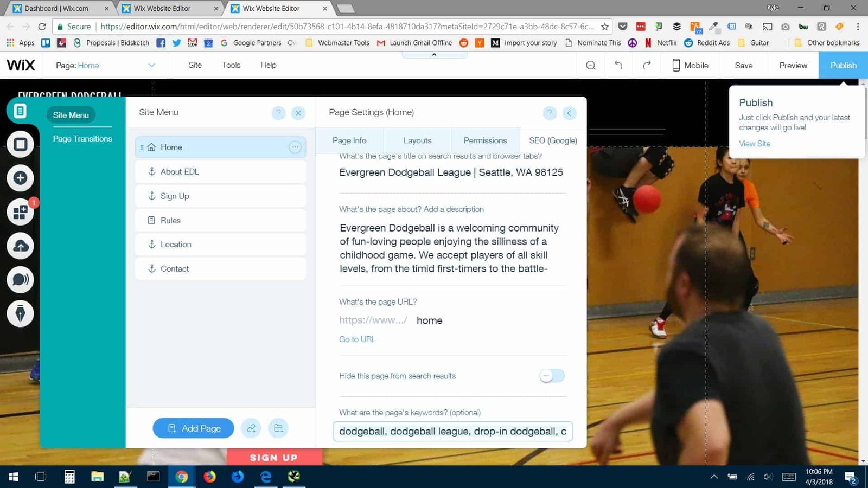Click the page keywords input field
The image size is (868, 488).
point(452,431)
